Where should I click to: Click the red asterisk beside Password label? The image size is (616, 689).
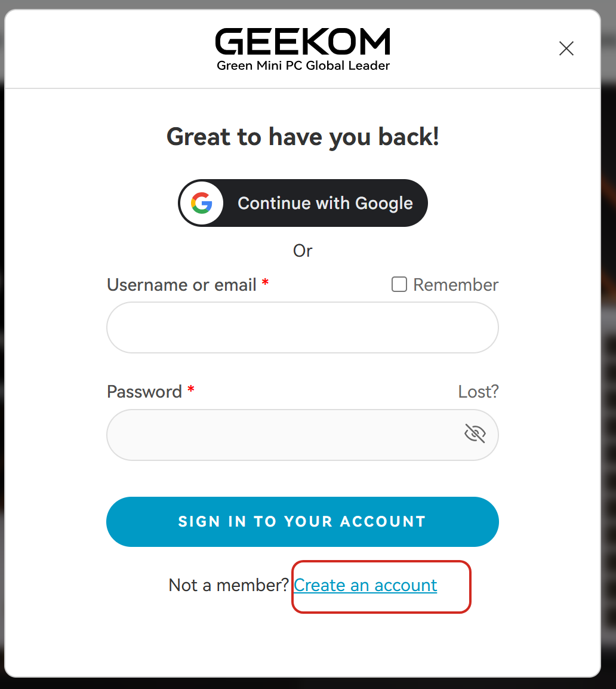(191, 390)
